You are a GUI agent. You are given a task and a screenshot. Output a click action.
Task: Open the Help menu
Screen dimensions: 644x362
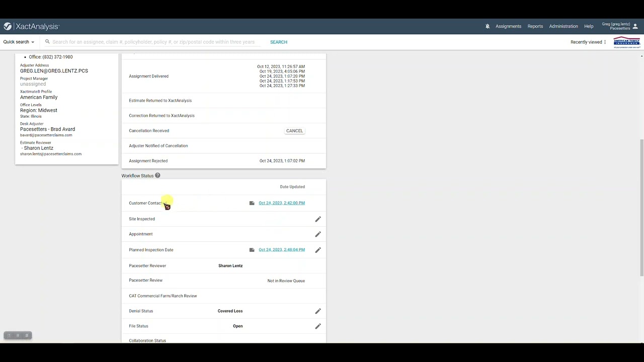[x=589, y=26]
